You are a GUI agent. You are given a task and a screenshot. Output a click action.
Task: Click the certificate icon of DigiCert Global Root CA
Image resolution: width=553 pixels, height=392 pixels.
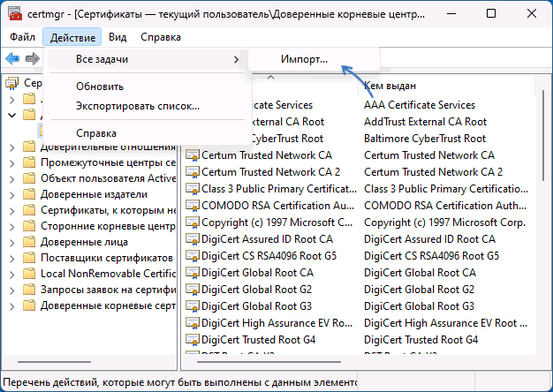[x=193, y=273]
